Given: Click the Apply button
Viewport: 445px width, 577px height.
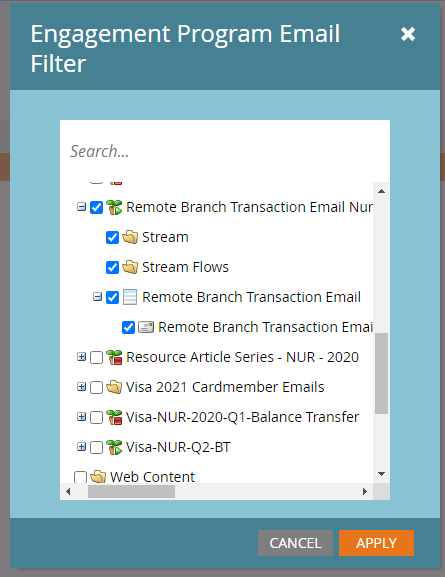Looking at the screenshot, I should (x=376, y=543).
